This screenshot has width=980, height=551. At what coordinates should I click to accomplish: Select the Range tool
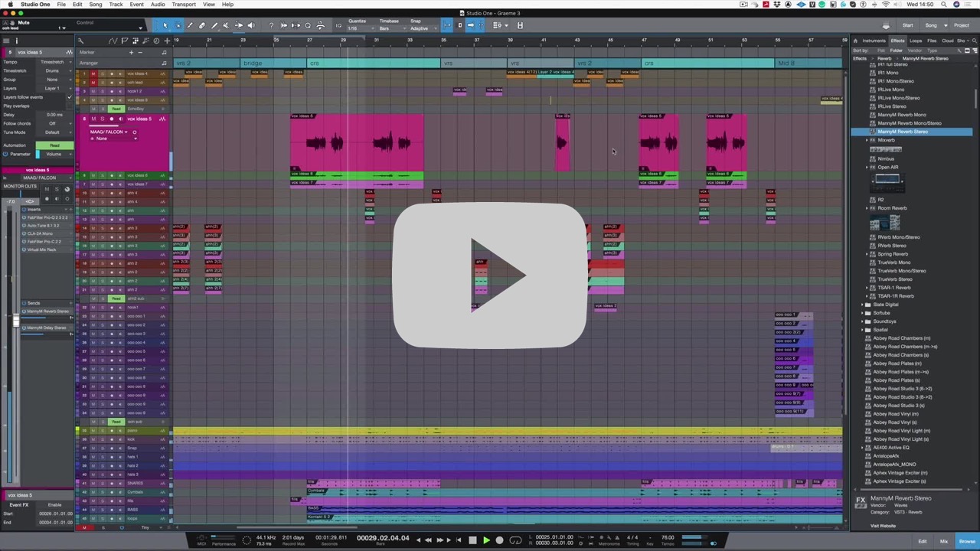click(x=178, y=25)
